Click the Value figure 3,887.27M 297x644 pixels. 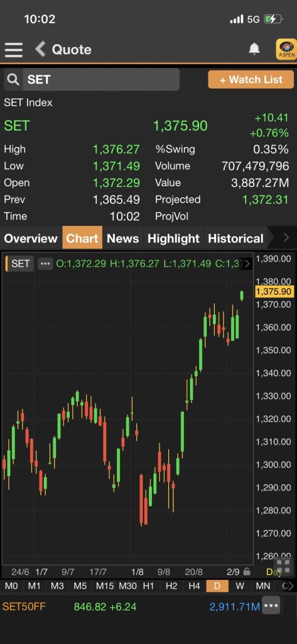260,183
